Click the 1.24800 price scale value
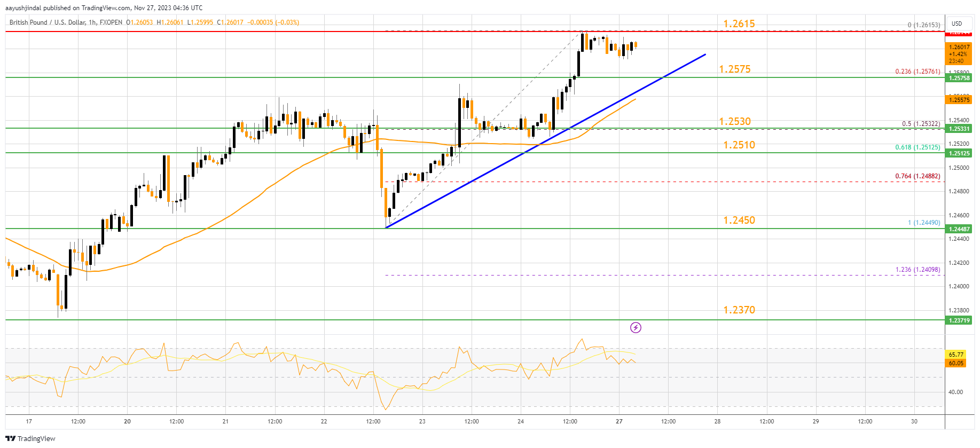 pos(959,191)
